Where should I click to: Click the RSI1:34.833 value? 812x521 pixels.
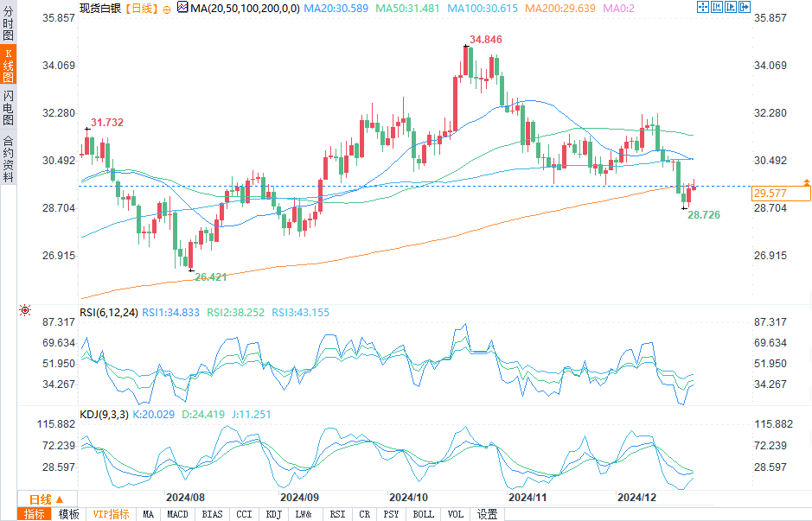(x=171, y=313)
